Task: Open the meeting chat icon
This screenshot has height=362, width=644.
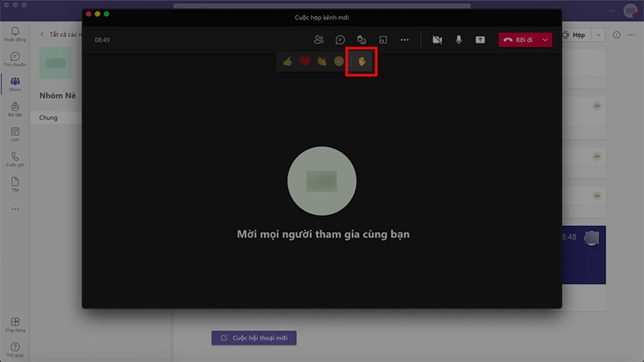Action: pos(340,39)
